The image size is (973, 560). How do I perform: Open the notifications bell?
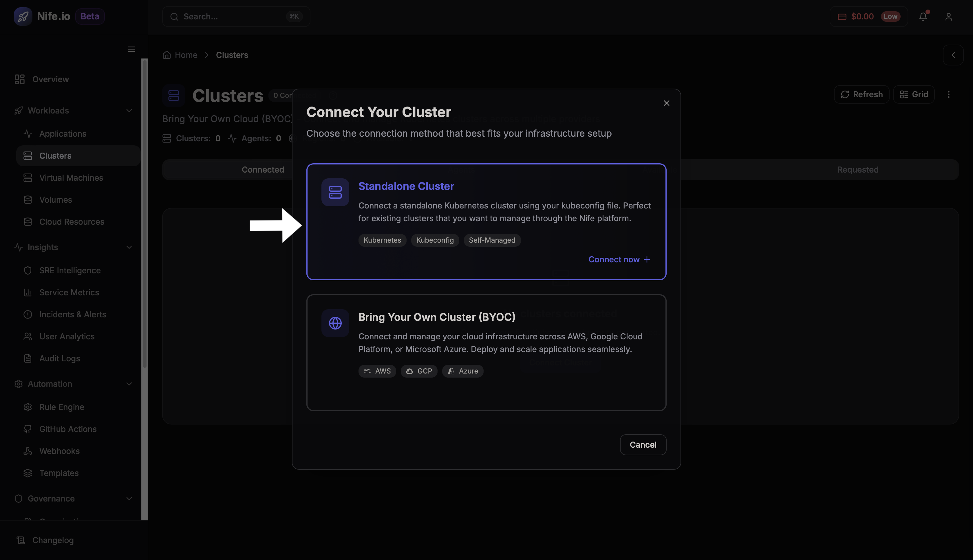(x=923, y=16)
